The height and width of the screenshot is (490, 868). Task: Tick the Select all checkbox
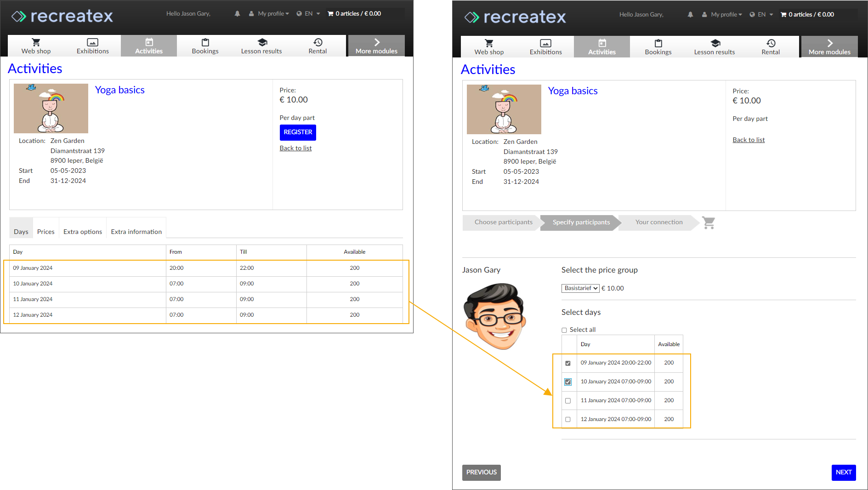(x=564, y=330)
